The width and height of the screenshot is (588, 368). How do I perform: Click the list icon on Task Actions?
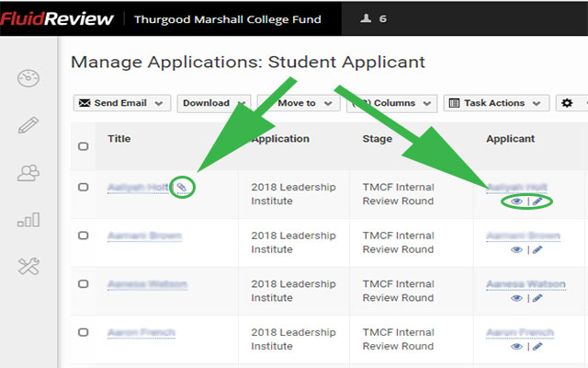pos(454,103)
